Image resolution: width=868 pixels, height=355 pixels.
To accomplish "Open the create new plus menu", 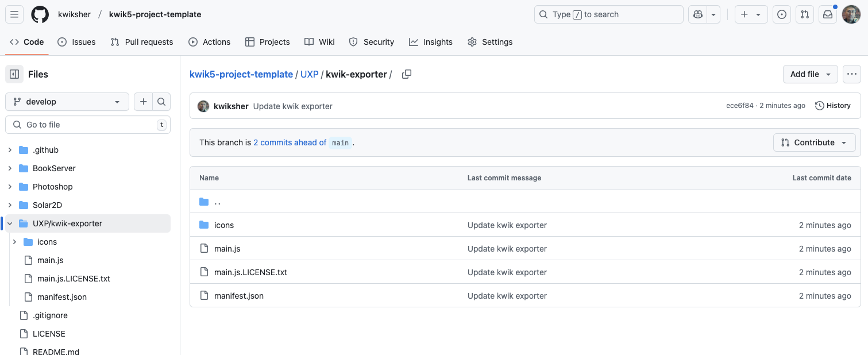I will (x=751, y=14).
